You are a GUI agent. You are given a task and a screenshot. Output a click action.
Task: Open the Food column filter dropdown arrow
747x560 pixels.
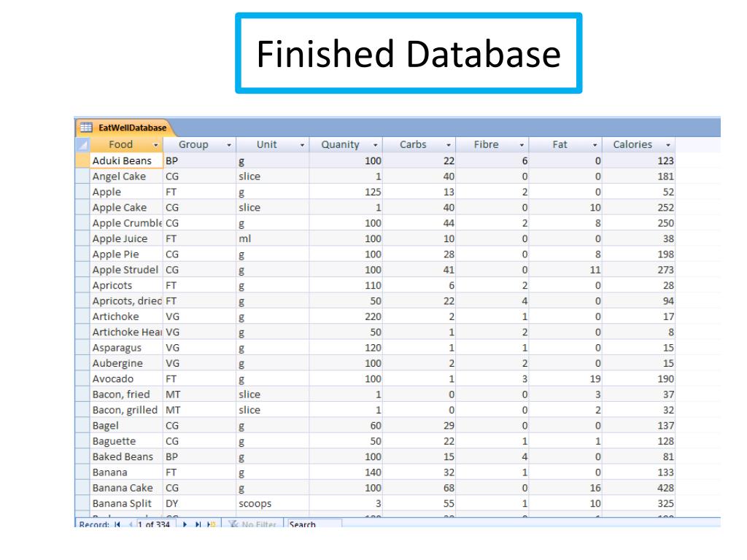[155, 145]
